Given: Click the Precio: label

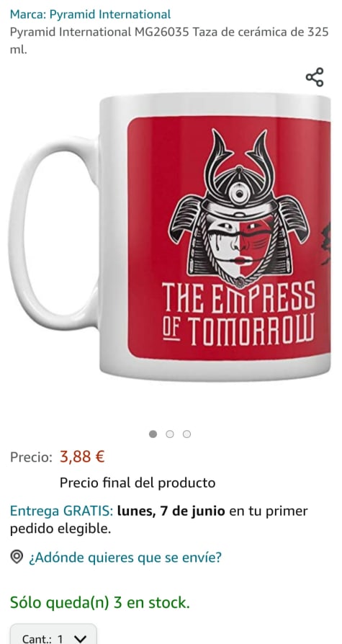Looking at the screenshot, I should 31,457.
